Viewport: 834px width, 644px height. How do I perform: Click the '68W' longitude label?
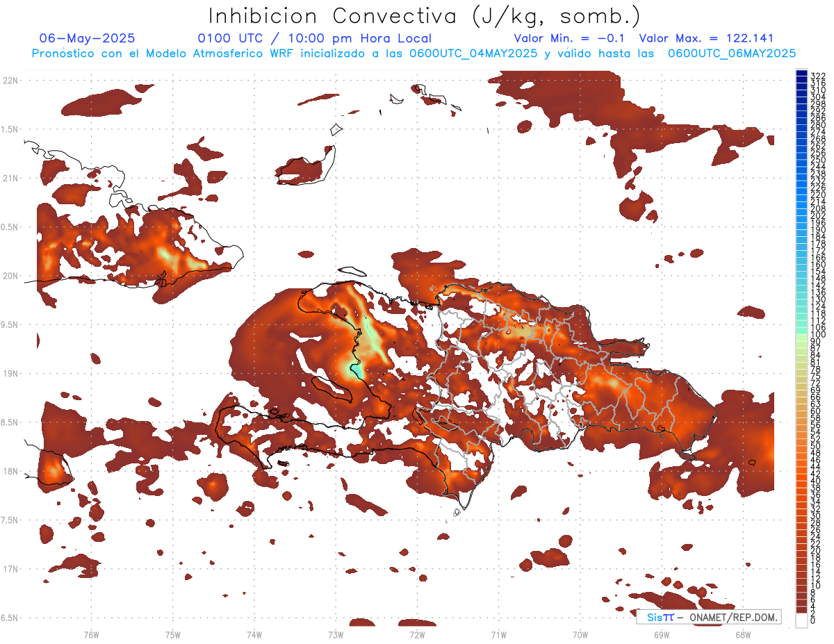(743, 634)
